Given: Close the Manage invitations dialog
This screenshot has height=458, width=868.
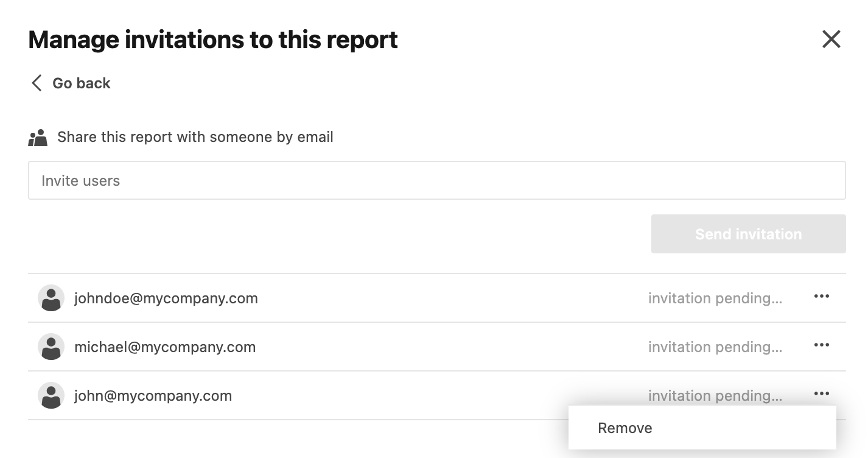Looking at the screenshot, I should (x=831, y=40).
